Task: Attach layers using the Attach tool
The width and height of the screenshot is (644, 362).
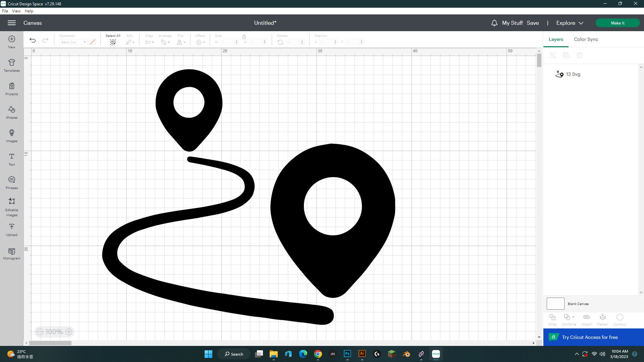Action: coord(586,318)
